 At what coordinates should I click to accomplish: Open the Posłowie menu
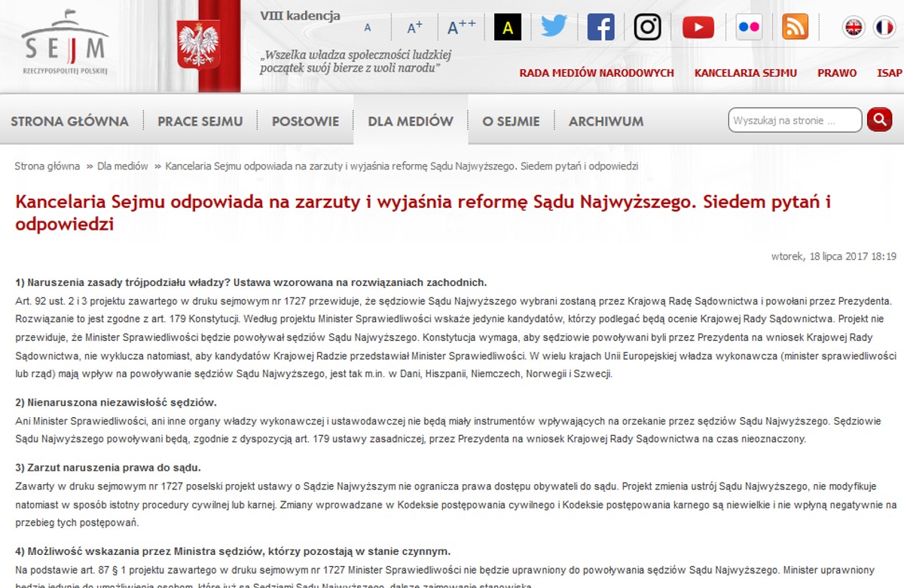pyautogui.click(x=305, y=120)
